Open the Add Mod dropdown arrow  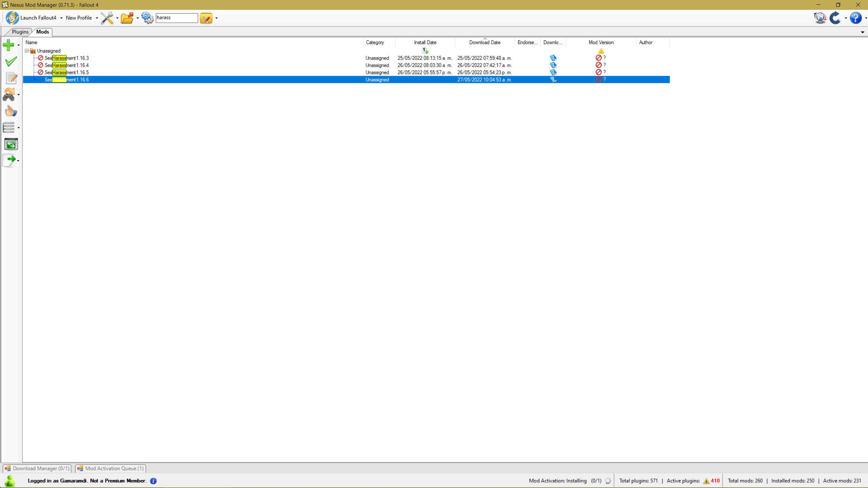19,45
